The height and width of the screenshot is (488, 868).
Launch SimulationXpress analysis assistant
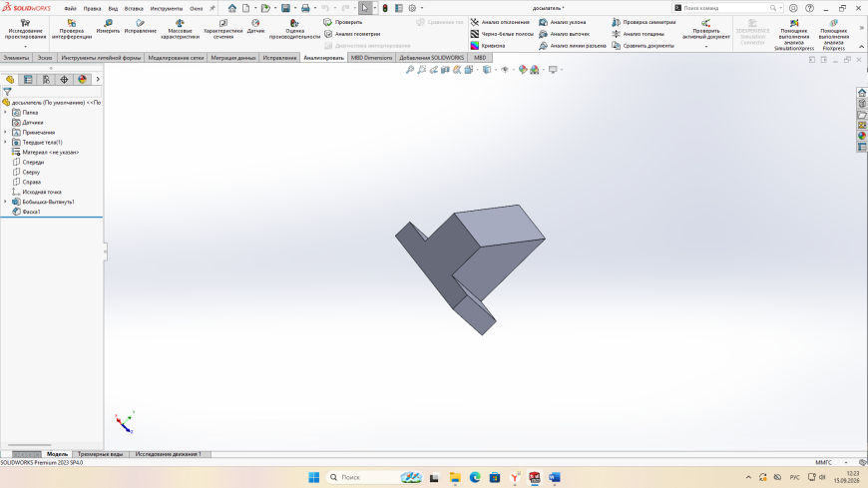click(x=794, y=35)
